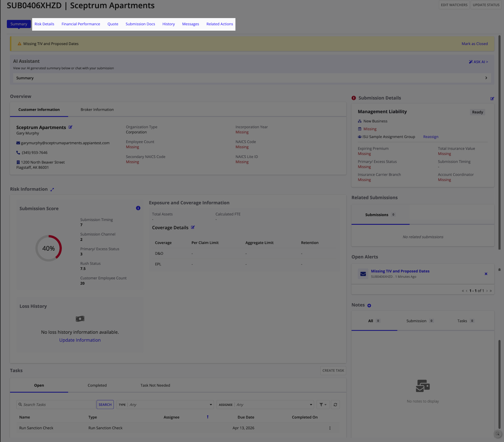Show Submission Score info tooltip
Screen dimensions: 504x442
138,208
